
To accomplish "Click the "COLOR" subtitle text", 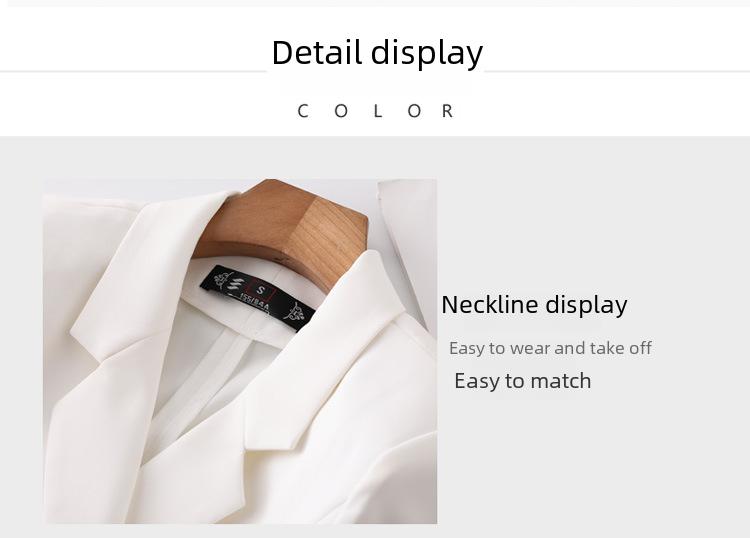I will click(375, 111).
